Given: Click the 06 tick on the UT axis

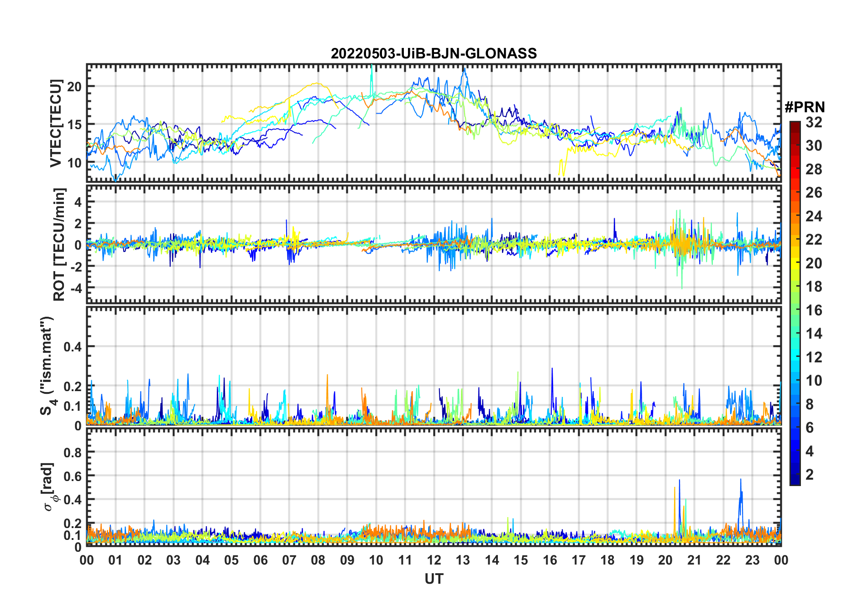Looking at the screenshot, I should [x=261, y=560].
